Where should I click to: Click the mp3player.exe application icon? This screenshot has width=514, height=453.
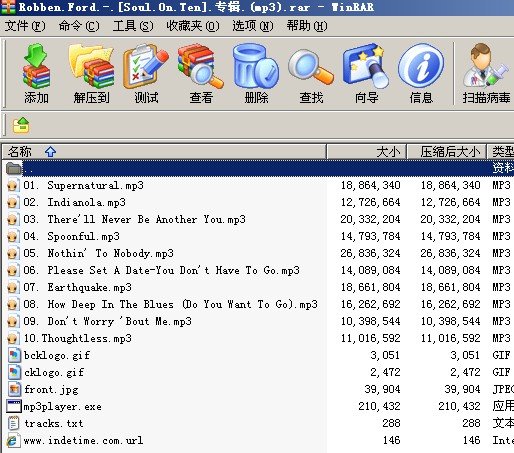(14, 406)
